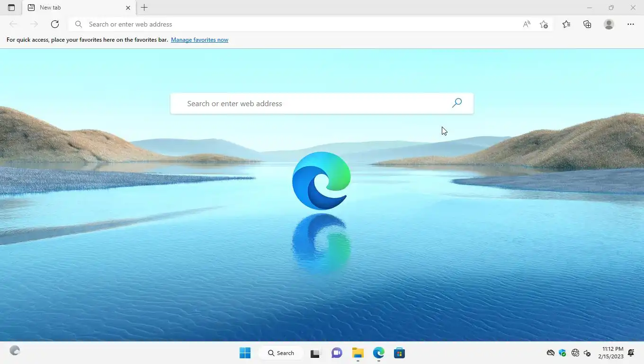Open the Windows Start menu

(x=245, y=353)
